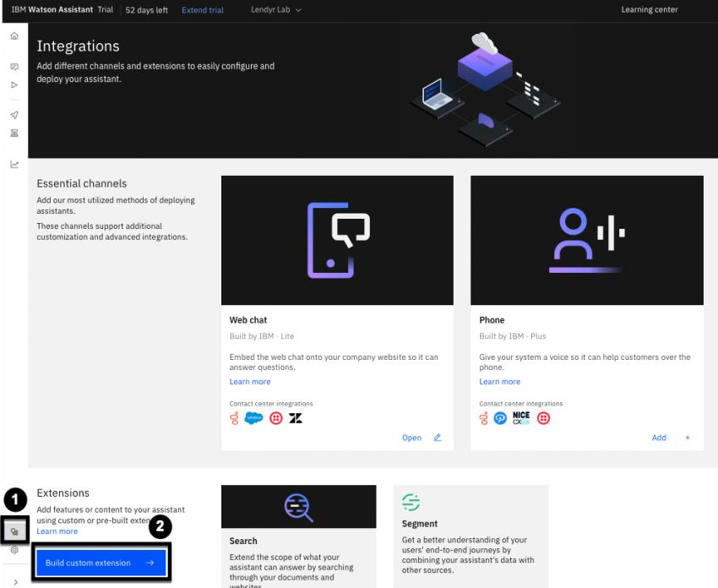Click the Phone card title
Image resolution: width=718 pixels, height=588 pixels.
(x=492, y=320)
